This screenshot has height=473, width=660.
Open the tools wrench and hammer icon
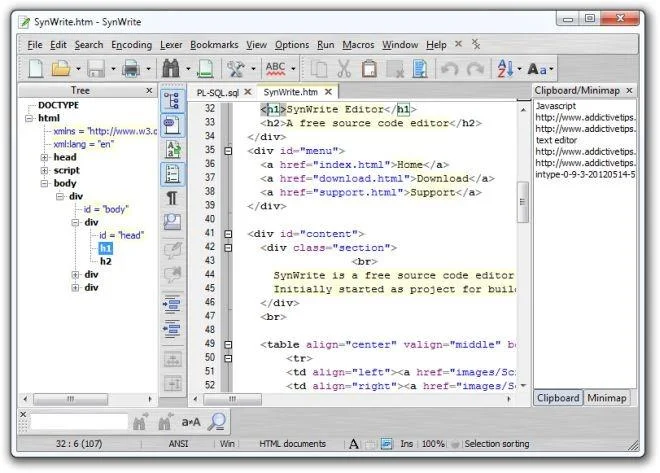click(236, 68)
